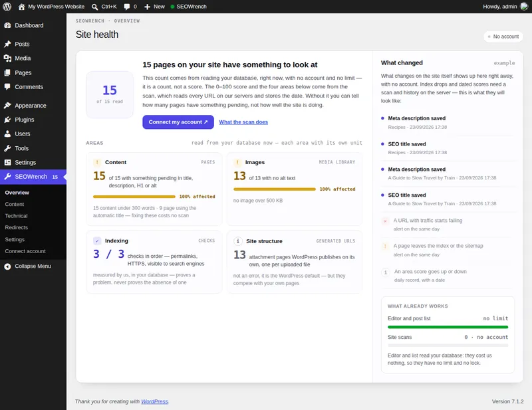
Task: Click the grey Site scans progress bar
Action: 448,346
